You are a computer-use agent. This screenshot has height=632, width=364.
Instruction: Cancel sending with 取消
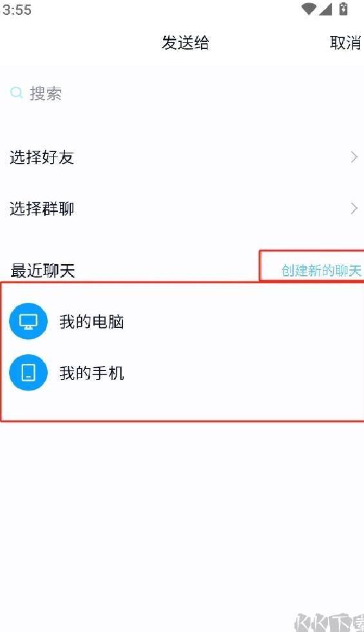345,43
